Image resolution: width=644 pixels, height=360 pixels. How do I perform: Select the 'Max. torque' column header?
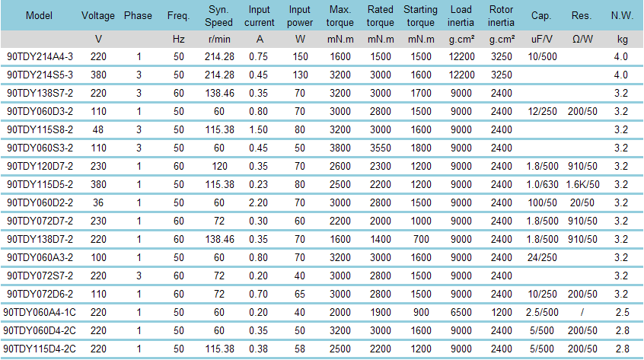coord(340,16)
